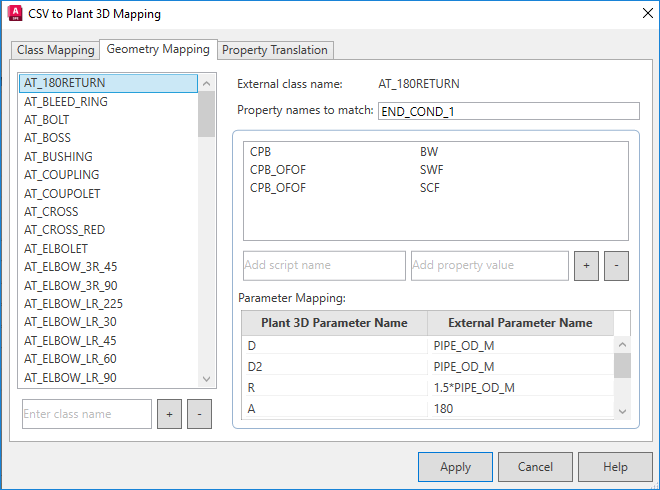
Task: Select the CPB script row
Action: [436, 152]
